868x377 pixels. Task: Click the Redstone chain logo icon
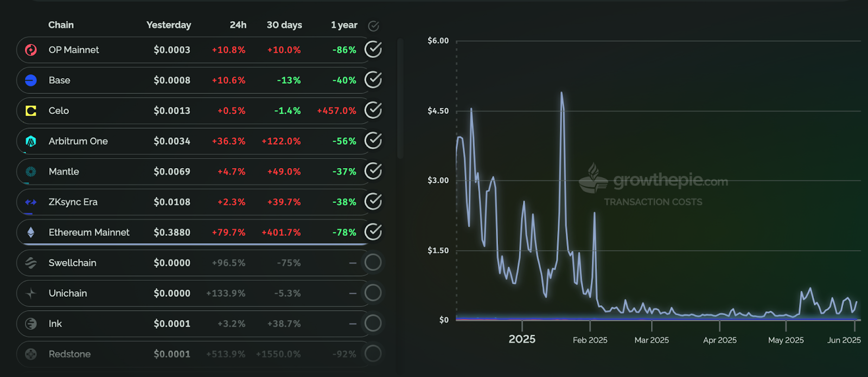click(31, 354)
